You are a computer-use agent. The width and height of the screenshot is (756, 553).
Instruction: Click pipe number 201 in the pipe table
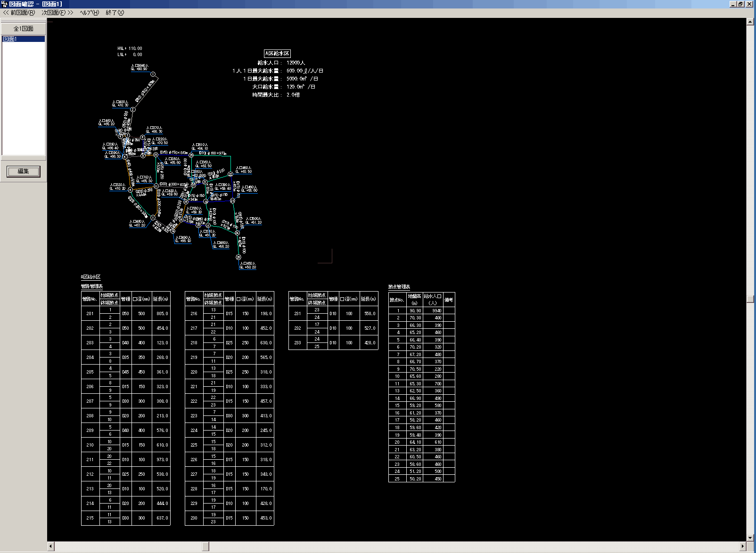point(90,314)
